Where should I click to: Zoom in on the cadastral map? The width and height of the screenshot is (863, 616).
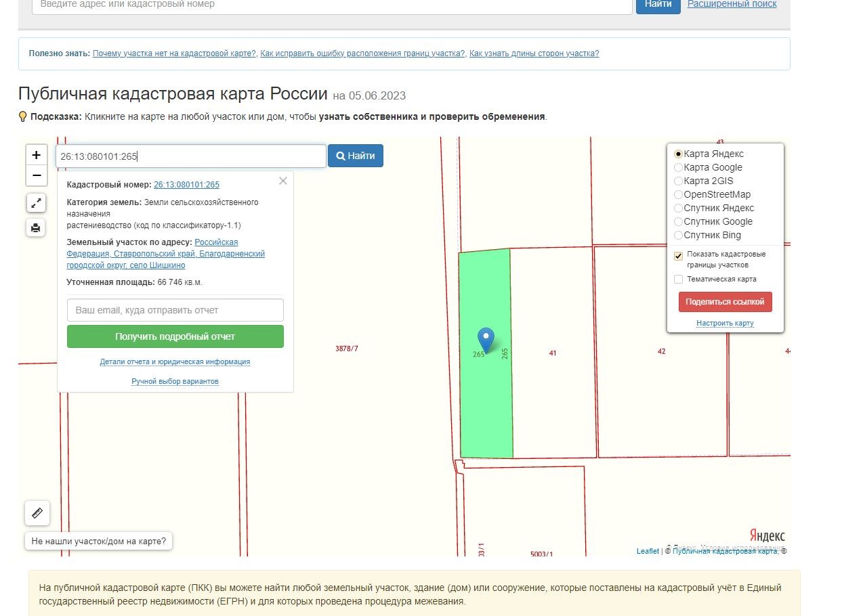[x=37, y=155]
